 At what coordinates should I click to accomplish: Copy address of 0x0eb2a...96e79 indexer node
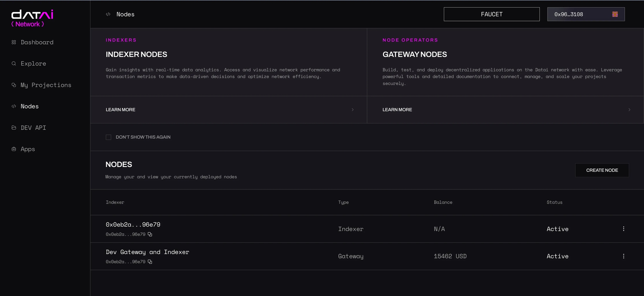tap(150, 234)
